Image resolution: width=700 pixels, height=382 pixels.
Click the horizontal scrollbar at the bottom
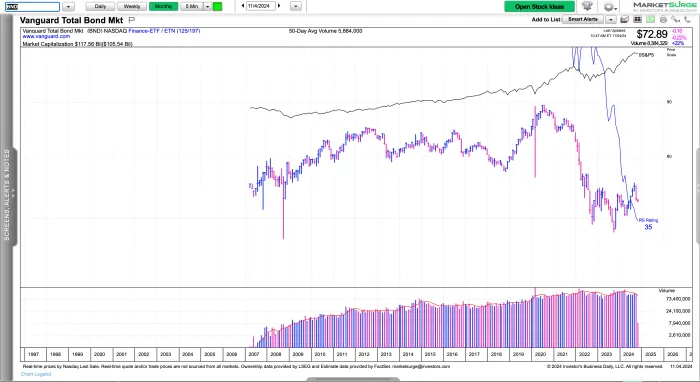(353, 379)
